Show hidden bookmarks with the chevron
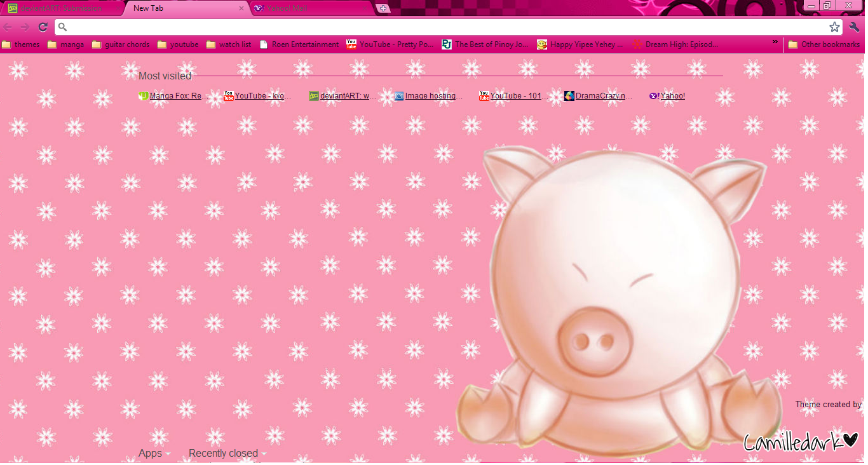The width and height of the screenshot is (868, 465). (x=775, y=43)
